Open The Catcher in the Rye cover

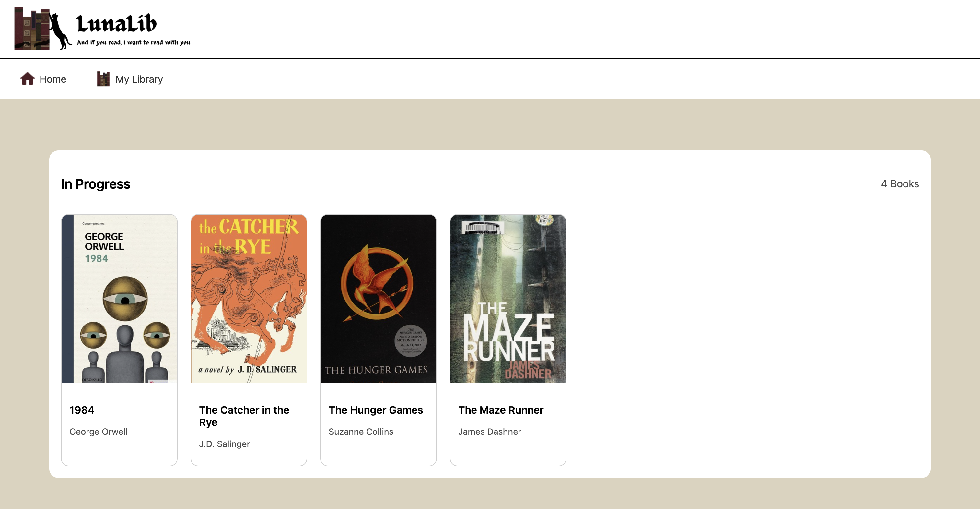coord(249,299)
